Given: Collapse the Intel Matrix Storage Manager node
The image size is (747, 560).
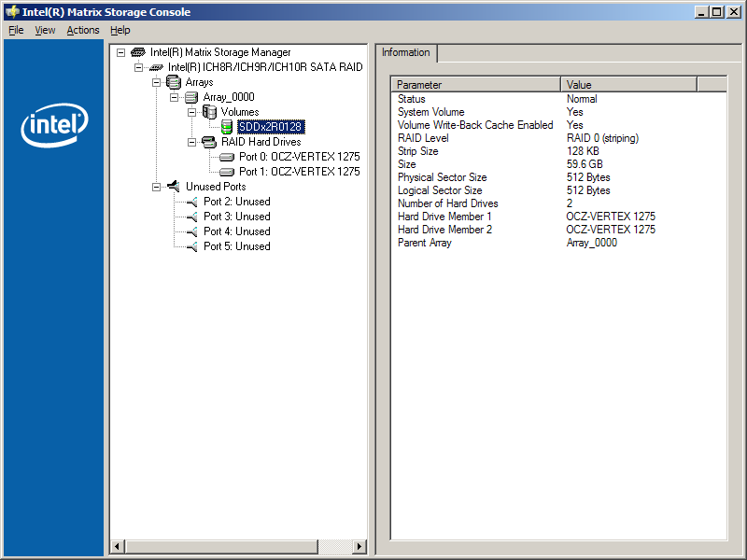Looking at the screenshot, I should [x=121, y=52].
